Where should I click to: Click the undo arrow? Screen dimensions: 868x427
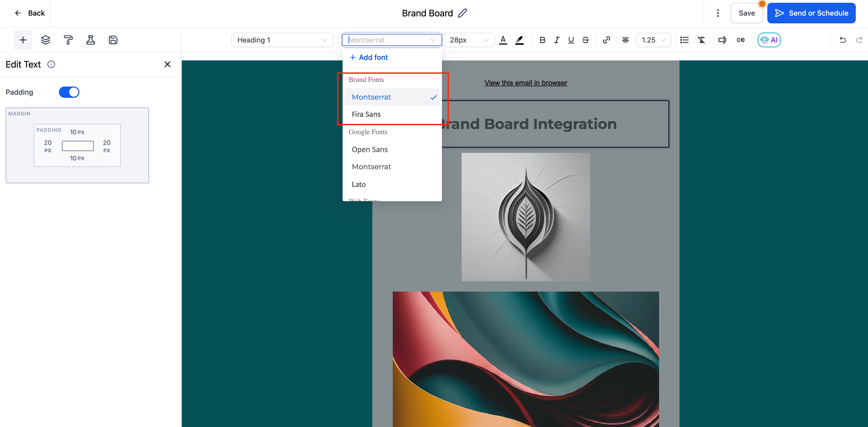pyautogui.click(x=842, y=40)
